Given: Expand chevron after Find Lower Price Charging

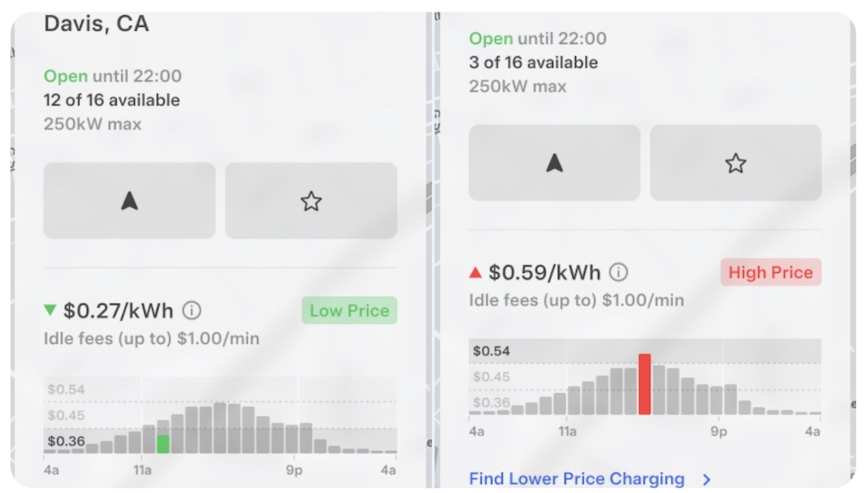Looking at the screenshot, I should (x=707, y=480).
